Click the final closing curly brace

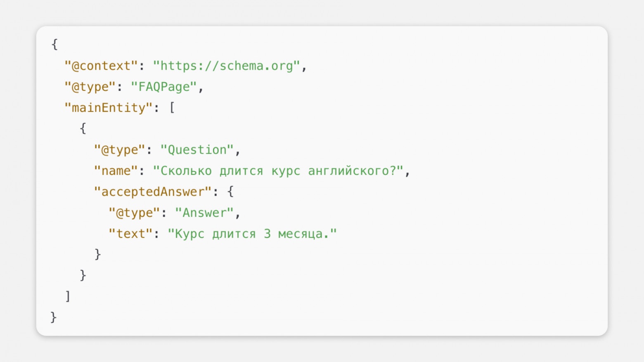click(x=53, y=317)
